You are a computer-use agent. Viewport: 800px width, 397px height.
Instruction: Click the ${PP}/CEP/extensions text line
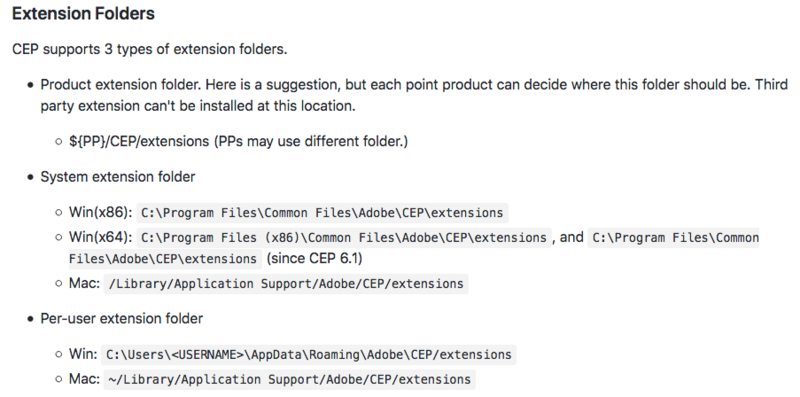(238, 141)
